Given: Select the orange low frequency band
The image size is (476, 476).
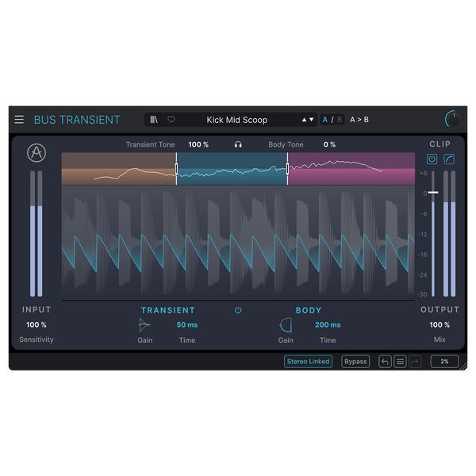Looking at the screenshot, I should tap(118, 169).
